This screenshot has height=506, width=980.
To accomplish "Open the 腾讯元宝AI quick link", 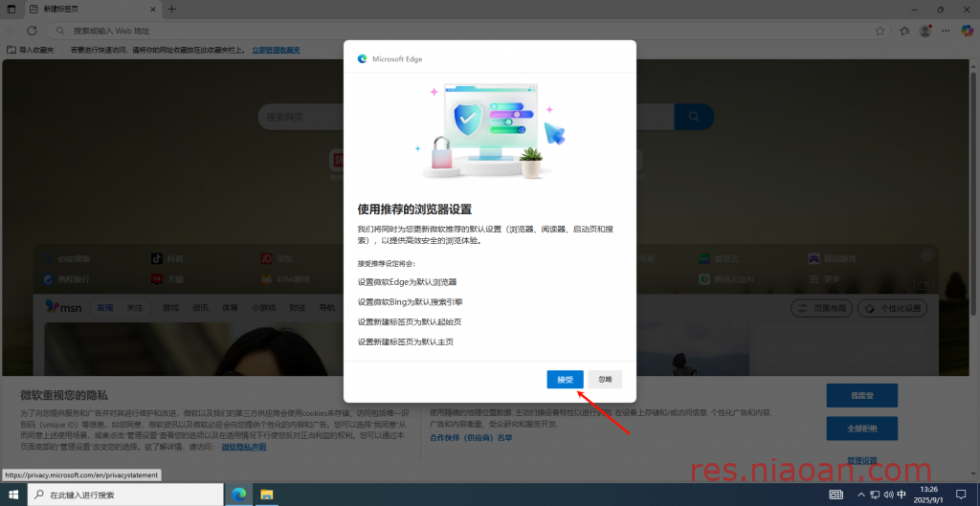I will pyautogui.click(x=726, y=279).
